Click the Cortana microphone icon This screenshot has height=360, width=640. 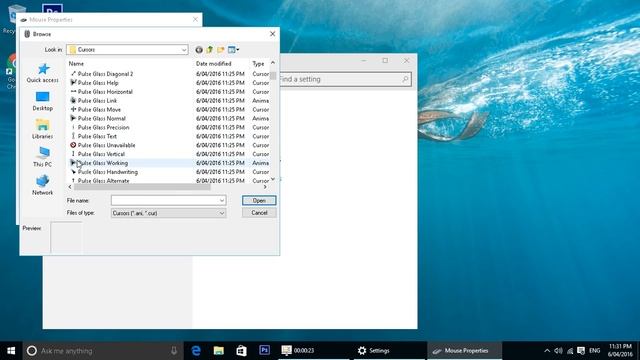tap(174, 351)
